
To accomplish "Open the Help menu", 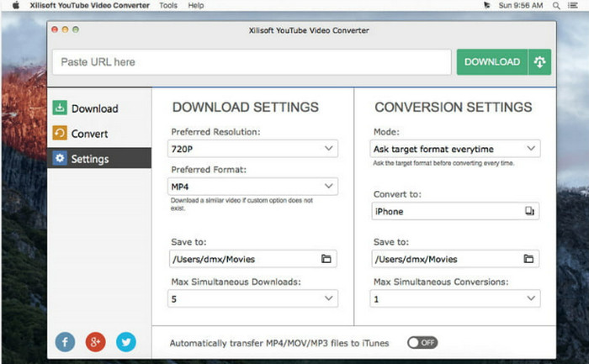I will click(x=196, y=5).
